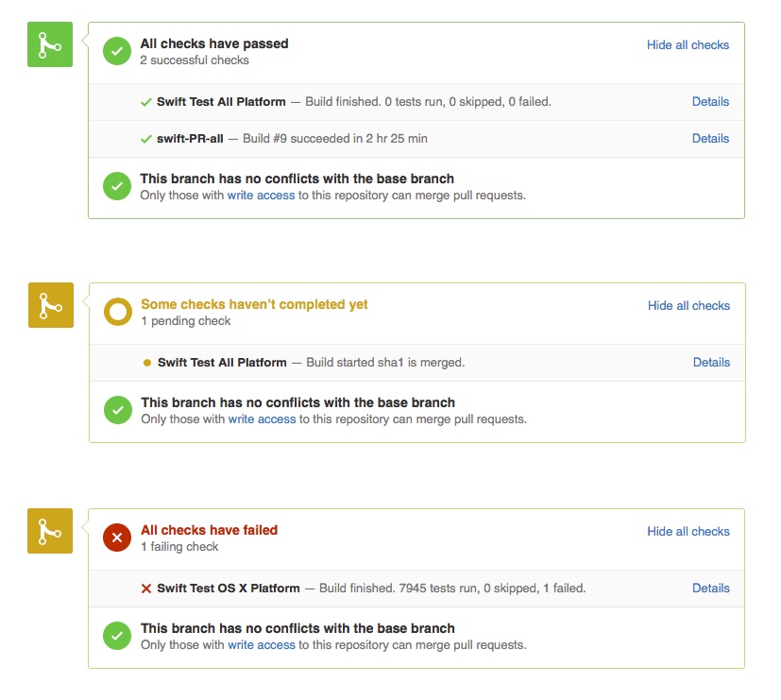Click the green checkmark for no branch conflicts
The height and width of the screenshot is (700, 781).
click(116, 186)
